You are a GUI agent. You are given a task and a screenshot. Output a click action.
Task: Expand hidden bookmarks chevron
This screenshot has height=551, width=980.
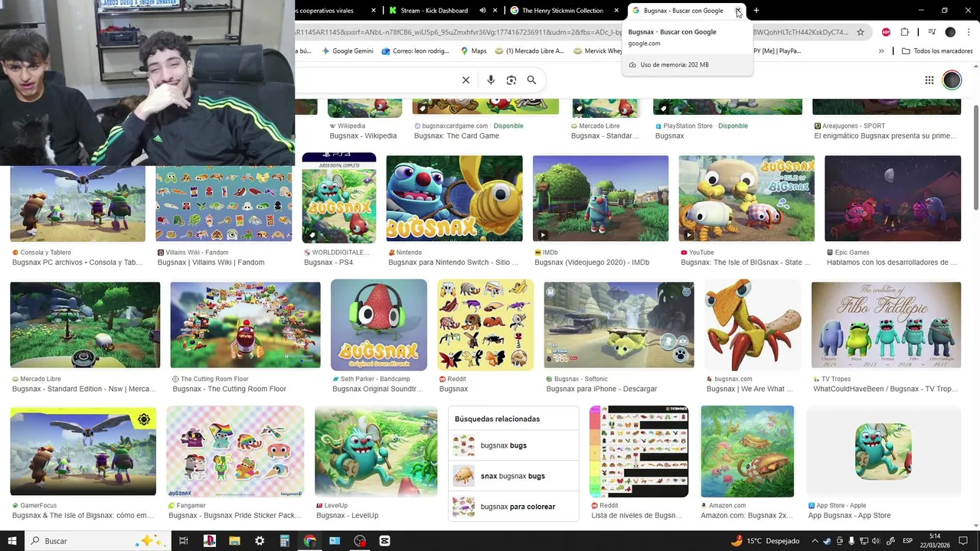881,51
